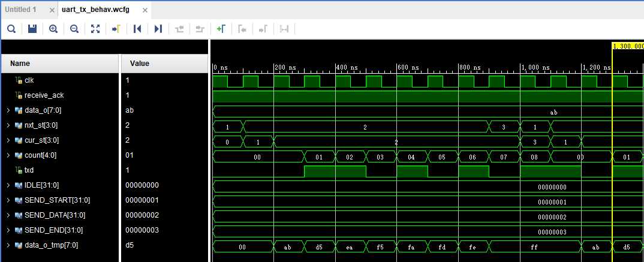
Task: Click the yellow cursor time flag
Action: click(628, 46)
